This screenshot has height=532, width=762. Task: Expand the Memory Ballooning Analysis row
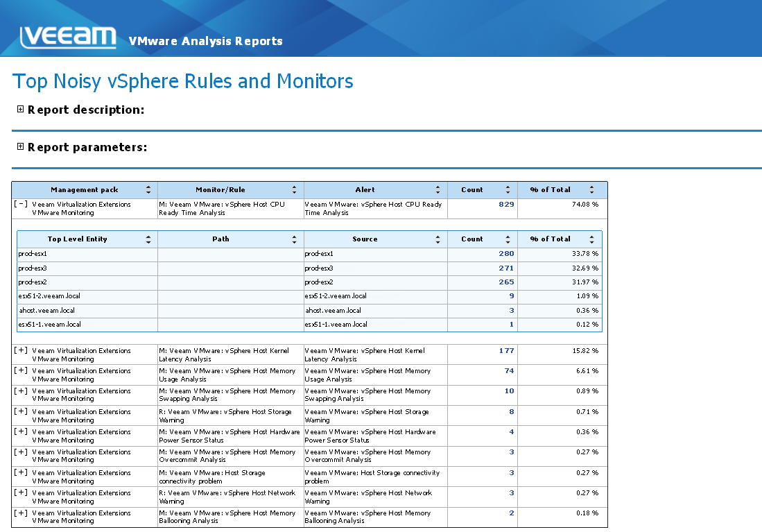pos(21,513)
